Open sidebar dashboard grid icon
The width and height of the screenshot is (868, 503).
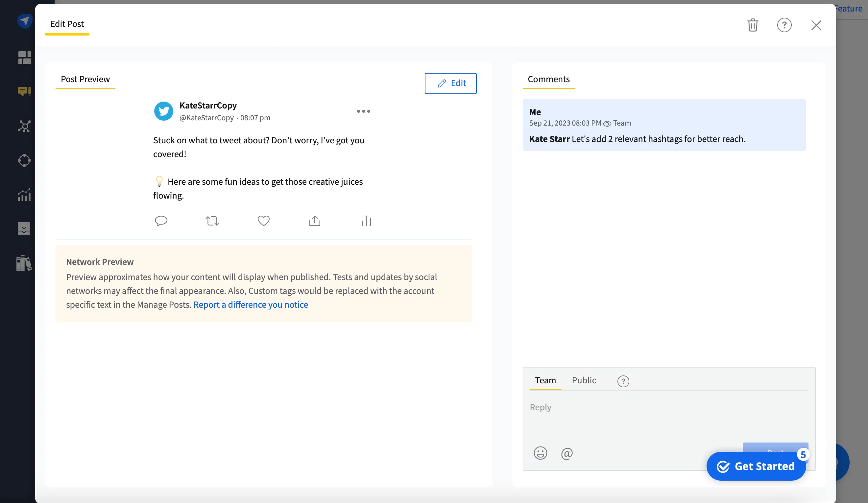coord(24,58)
